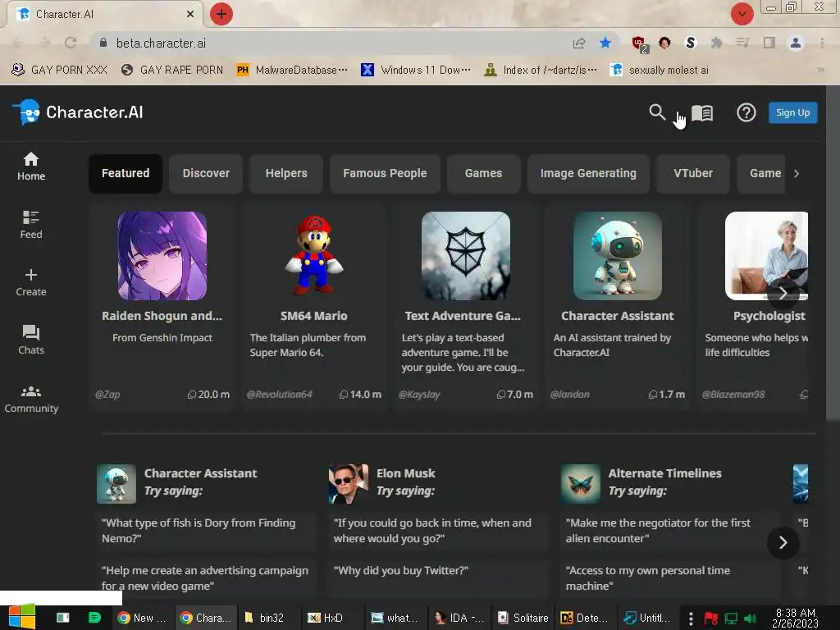
Task: Select the Famous People category tab
Action: (x=385, y=174)
